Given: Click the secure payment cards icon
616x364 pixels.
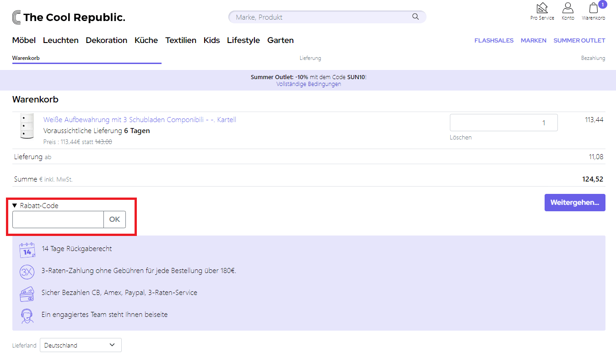Looking at the screenshot, I should 27,294.
